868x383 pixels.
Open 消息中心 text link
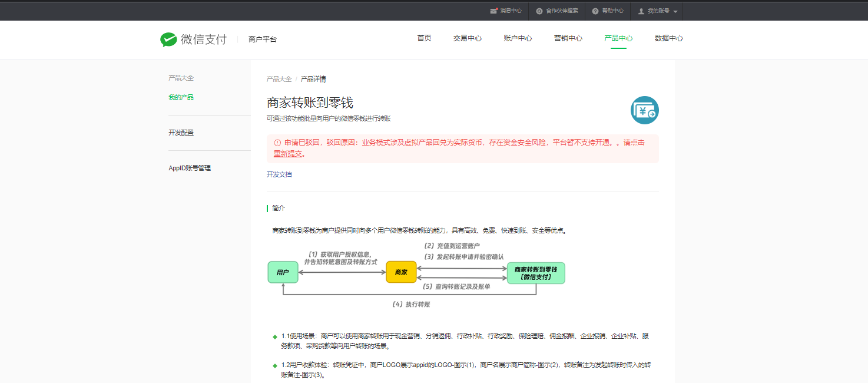(511, 11)
